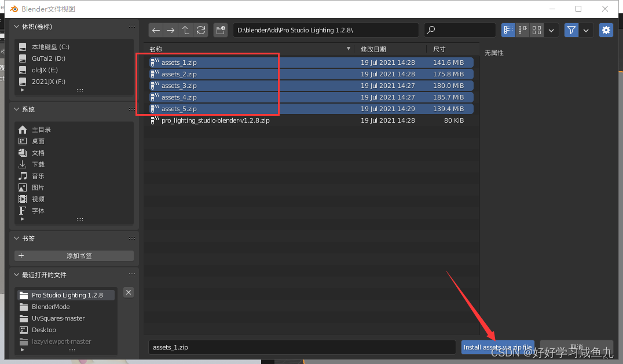Open recent folder BlenderMode
The image size is (623, 364).
[65, 307]
